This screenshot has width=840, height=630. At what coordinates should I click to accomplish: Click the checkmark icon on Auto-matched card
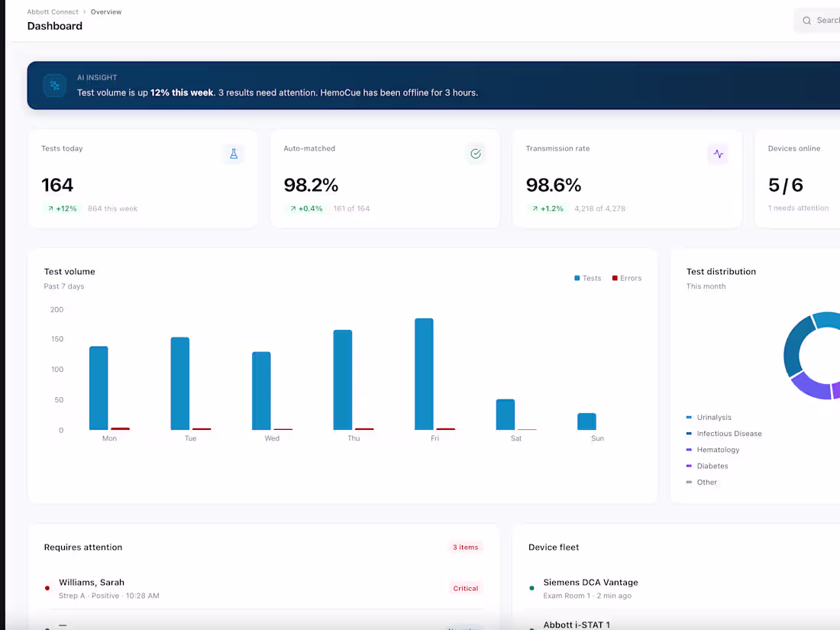click(476, 153)
